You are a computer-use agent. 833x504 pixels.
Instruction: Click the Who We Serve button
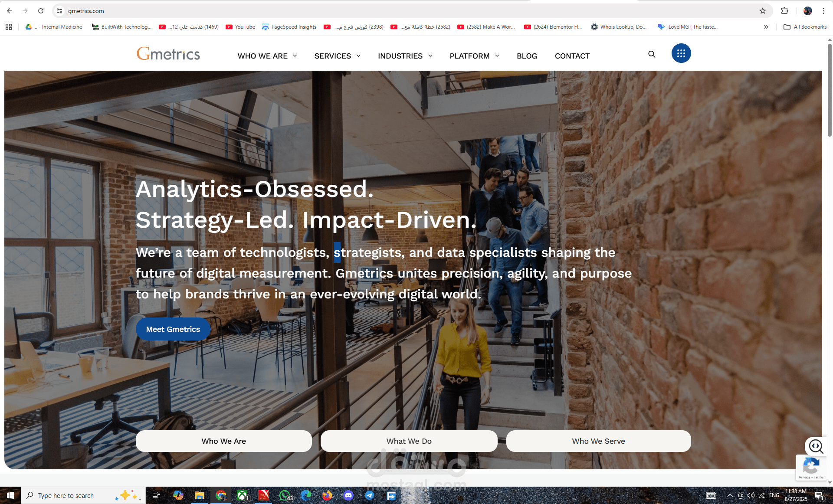598,441
